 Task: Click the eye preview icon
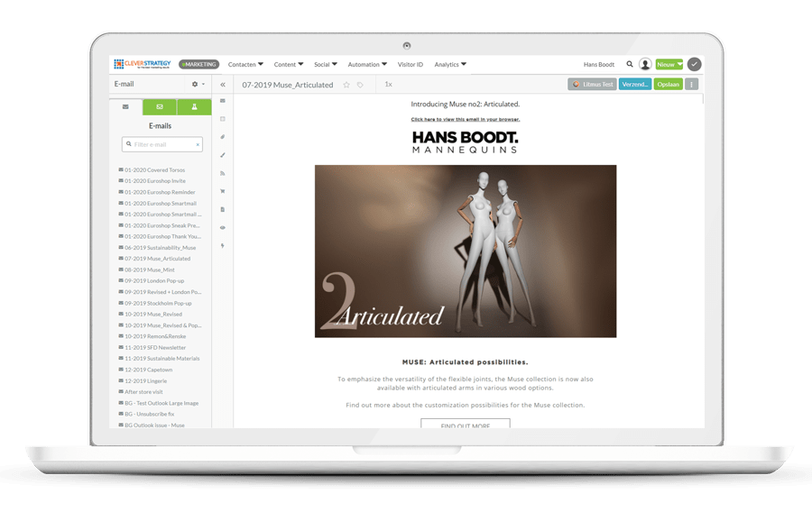[223, 227]
